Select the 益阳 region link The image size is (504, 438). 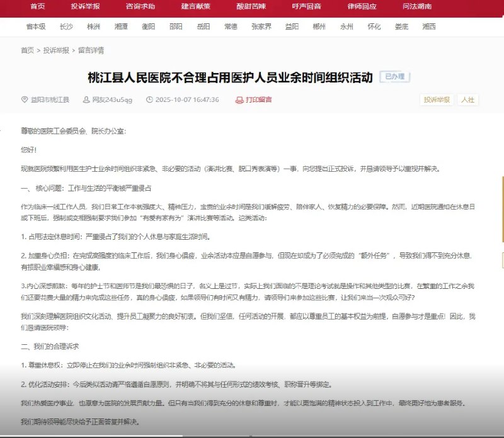(292, 26)
